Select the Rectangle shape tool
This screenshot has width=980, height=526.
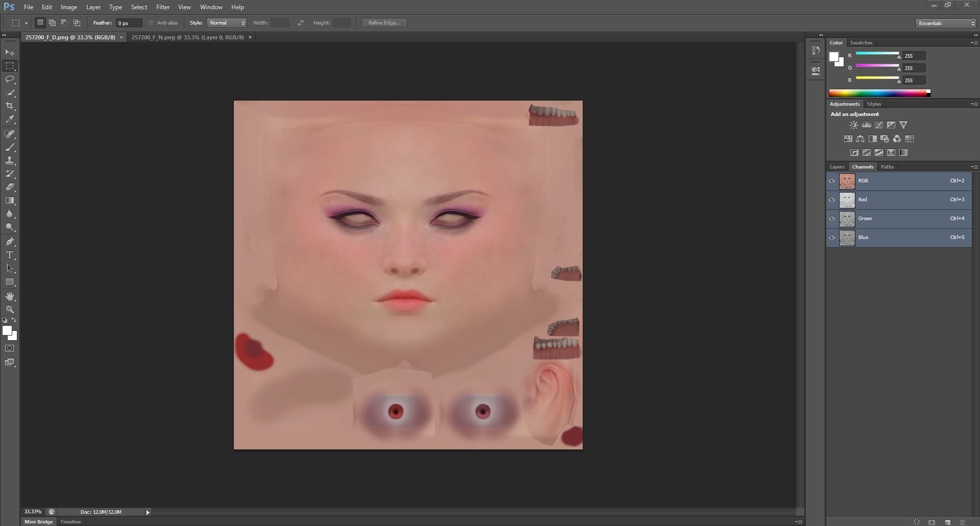[x=10, y=281]
